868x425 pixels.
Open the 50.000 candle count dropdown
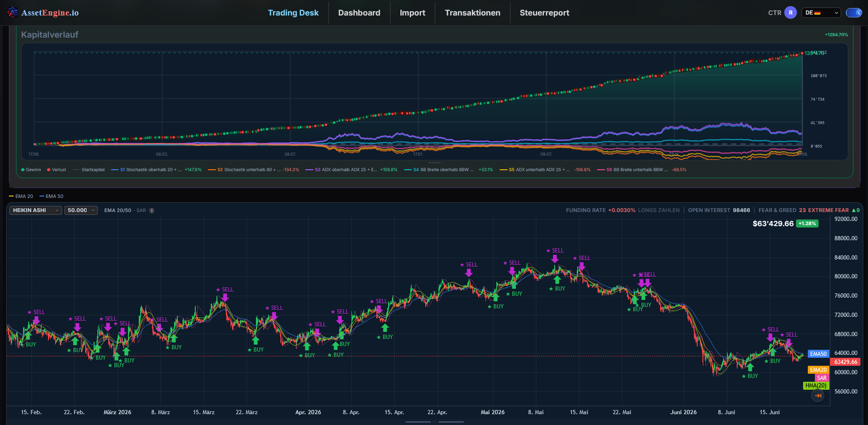(x=81, y=210)
